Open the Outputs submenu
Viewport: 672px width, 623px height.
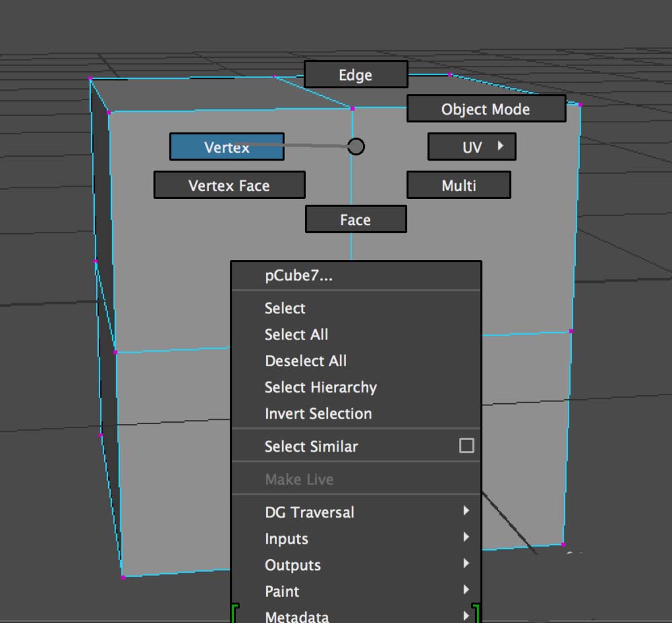click(x=356, y=565)
